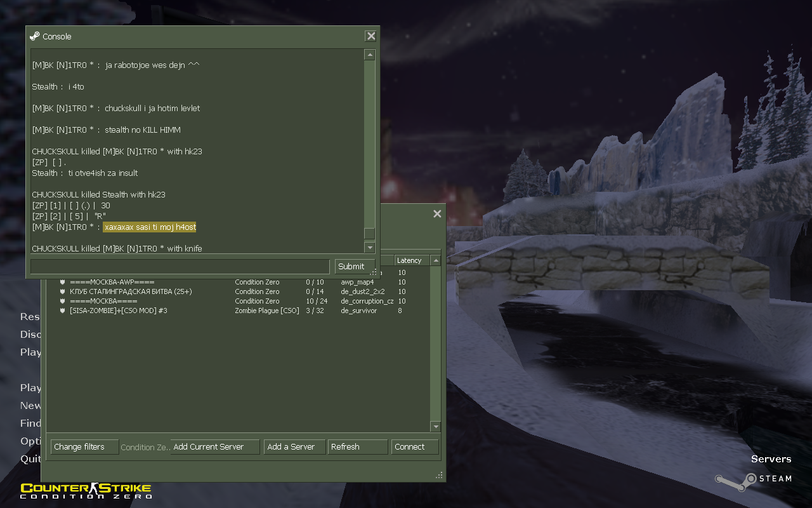Click the server browser resize grip

click(x=439, y=475)
